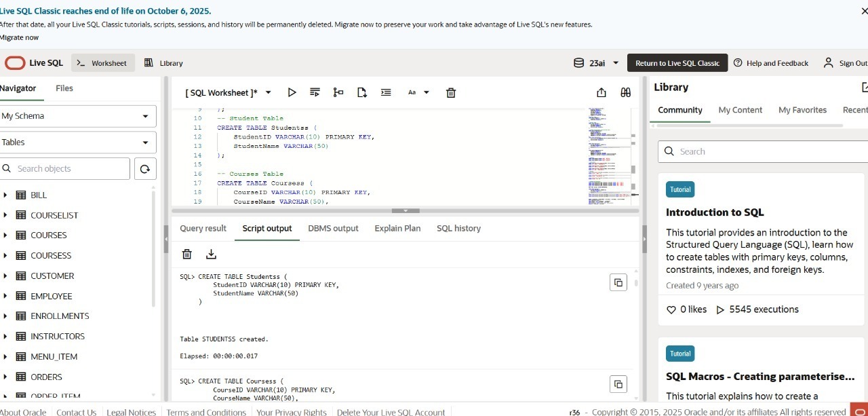Switch to the Query result tab
Image resolution: width=868 pixels, height=416 pixels.
click(203, 229)
